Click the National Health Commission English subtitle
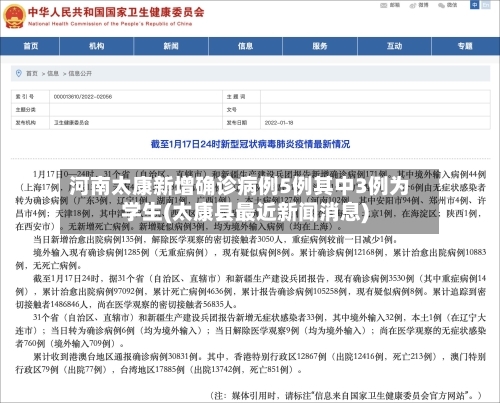Screen dimensions: 500x403 tap(110, 24)
